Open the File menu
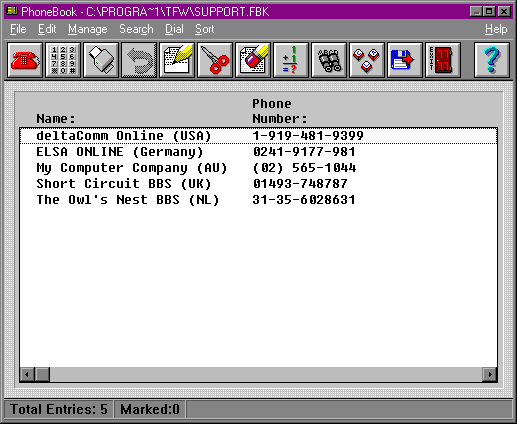 tap(18, 29)
